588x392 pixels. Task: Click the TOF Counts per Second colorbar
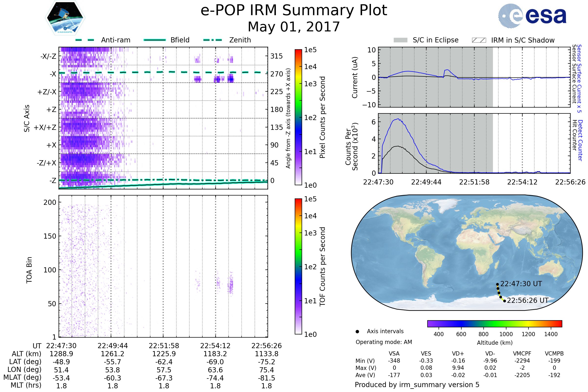[298, 266]
